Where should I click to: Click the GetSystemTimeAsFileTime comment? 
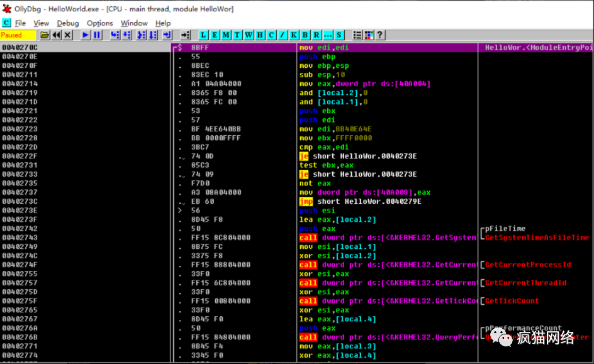(x=537, y=238)
